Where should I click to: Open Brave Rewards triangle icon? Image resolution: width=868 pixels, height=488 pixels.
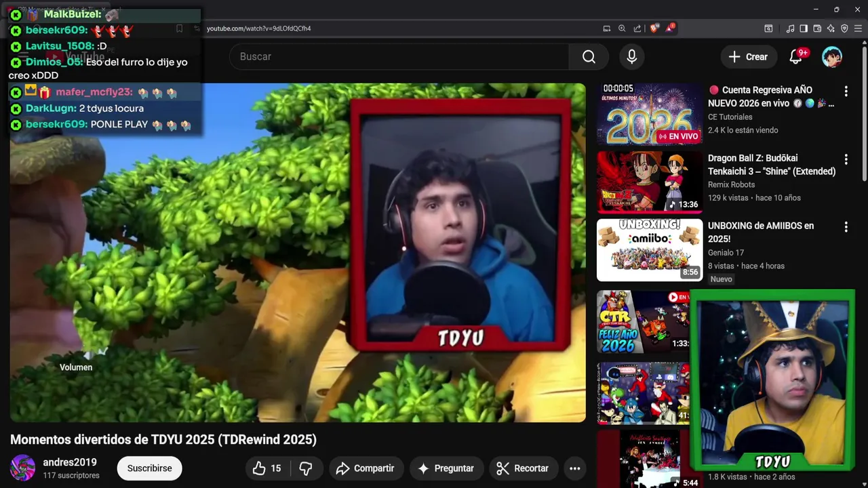(x=670, y=28)
